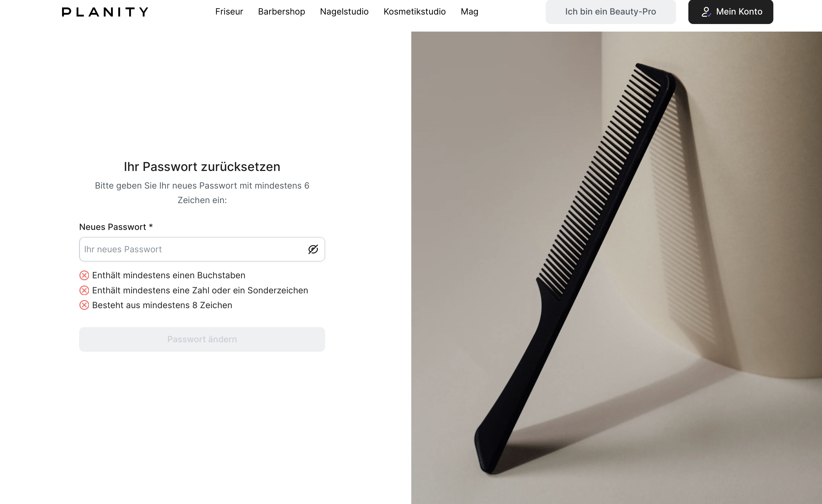The image size is (822, 504).
Task: Open the Mag link
Action: (x=469, y=12)
